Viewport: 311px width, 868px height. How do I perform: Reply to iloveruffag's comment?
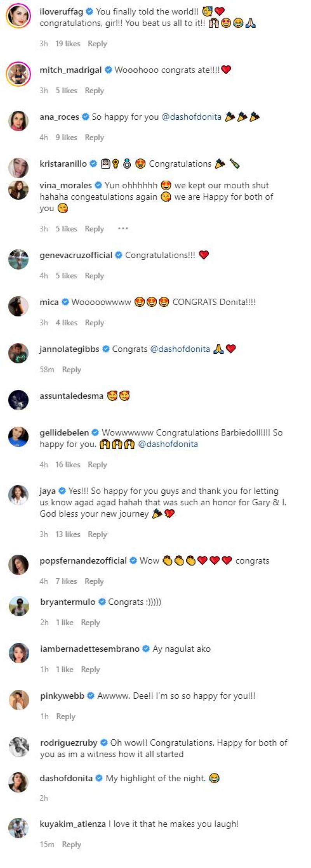pyautogui.click(x=97, y=44)
